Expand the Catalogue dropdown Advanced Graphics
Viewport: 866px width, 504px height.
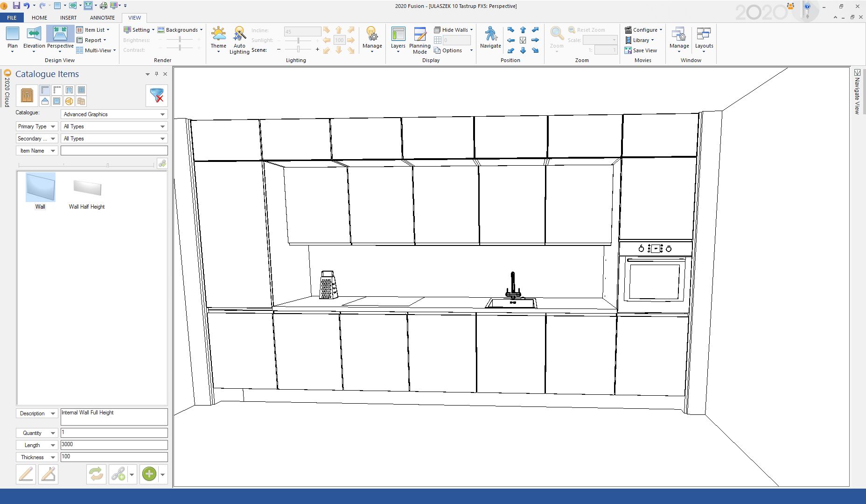(x=162, y=114)
